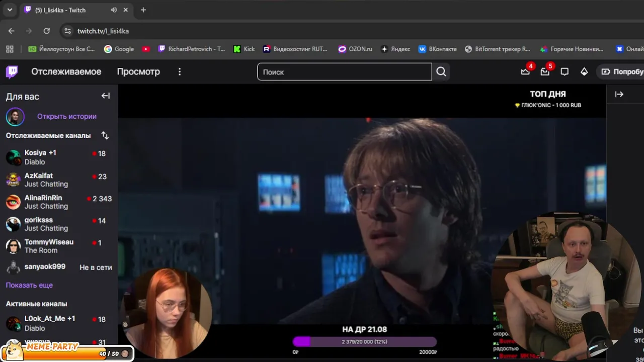Open the Йеллоустоун bookmark
The image size is (644, 362).
coord(61,49)
